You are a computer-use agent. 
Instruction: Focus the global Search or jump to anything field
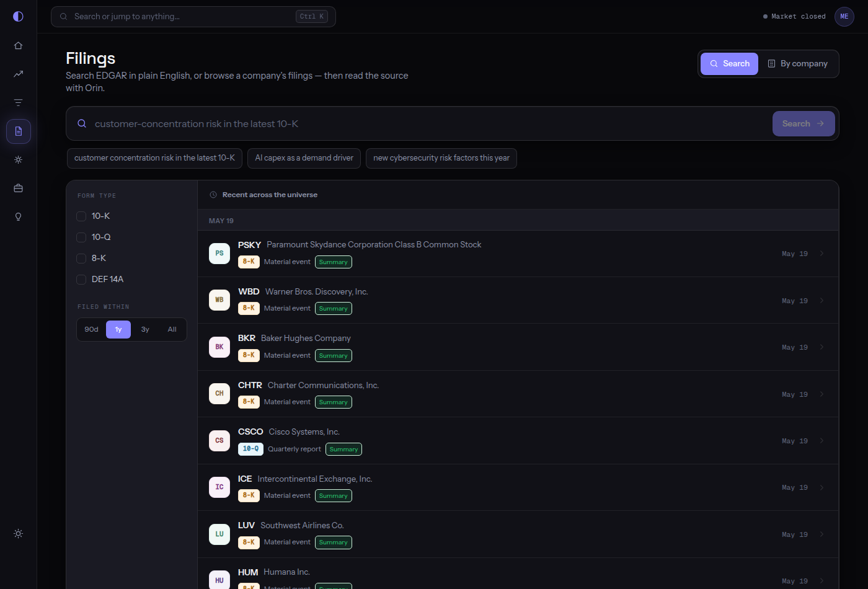(x=193, y=17)
